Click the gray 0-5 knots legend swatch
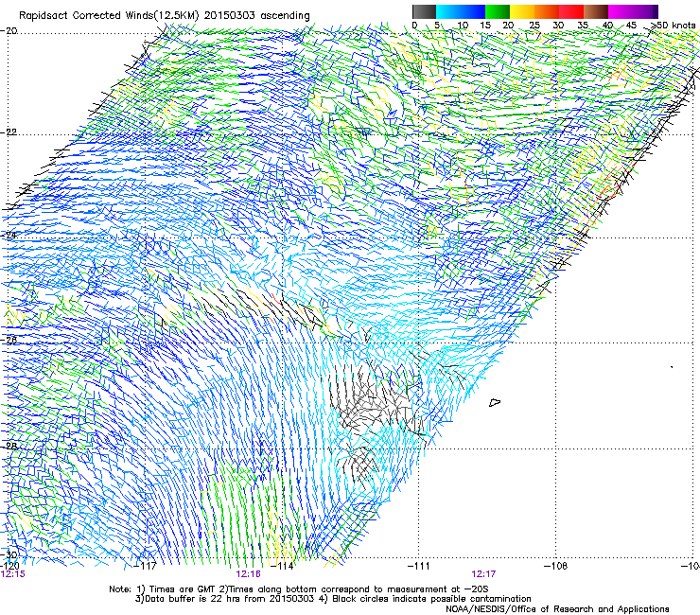The height and width of the screenshot is (615, 700). coord(425,11)
